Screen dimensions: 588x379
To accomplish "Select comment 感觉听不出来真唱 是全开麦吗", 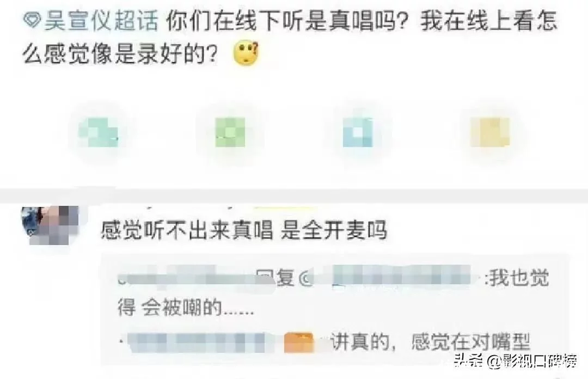I will tap(244, 230).
